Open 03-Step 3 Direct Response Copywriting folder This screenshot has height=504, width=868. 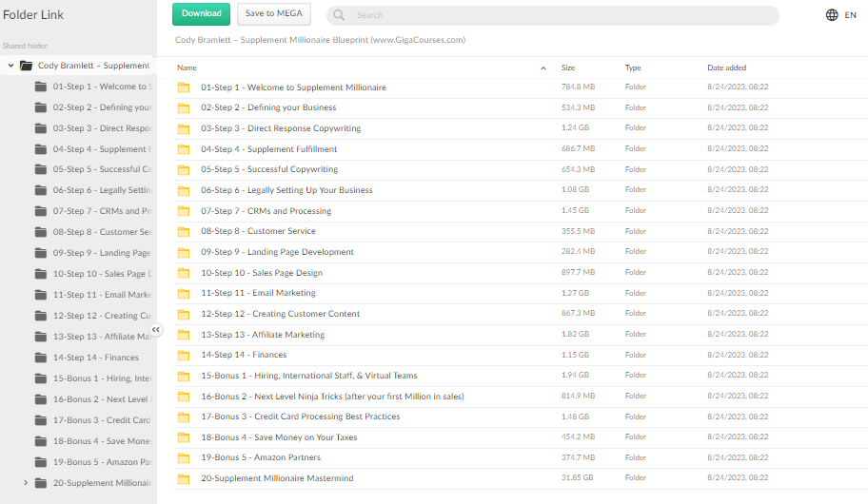(x=281, y=128)
